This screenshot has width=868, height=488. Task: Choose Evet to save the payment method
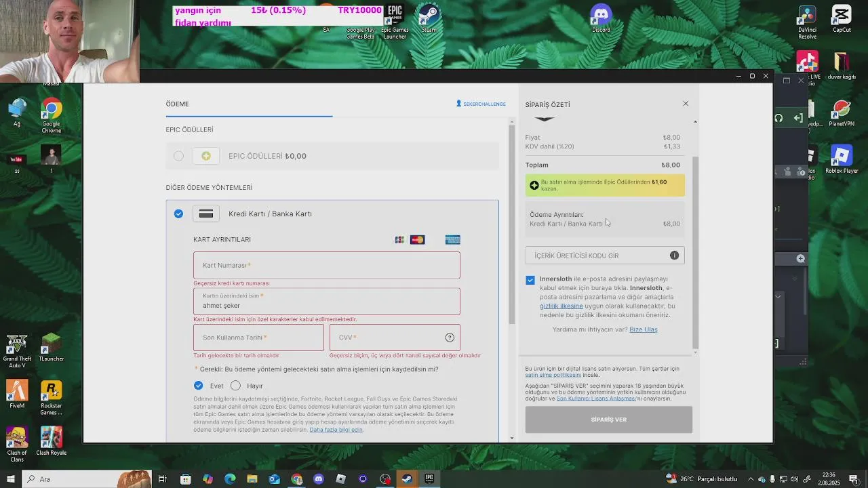198,386
